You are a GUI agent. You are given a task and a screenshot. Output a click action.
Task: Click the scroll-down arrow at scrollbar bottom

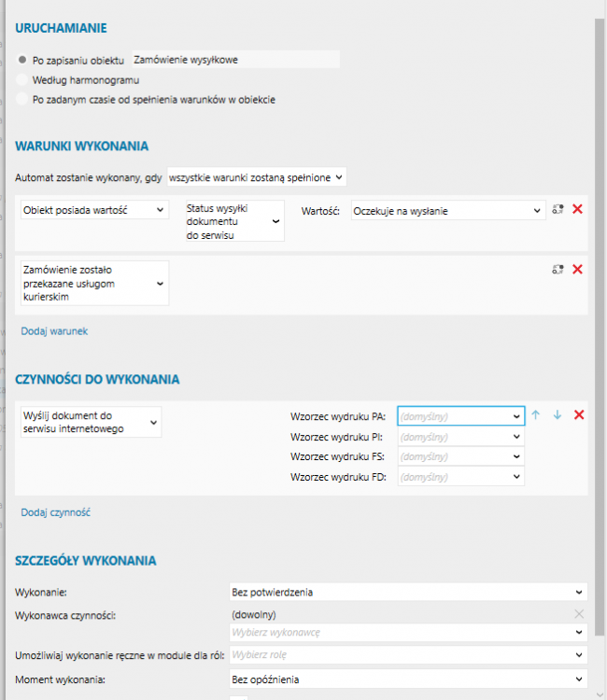point(600,694)
